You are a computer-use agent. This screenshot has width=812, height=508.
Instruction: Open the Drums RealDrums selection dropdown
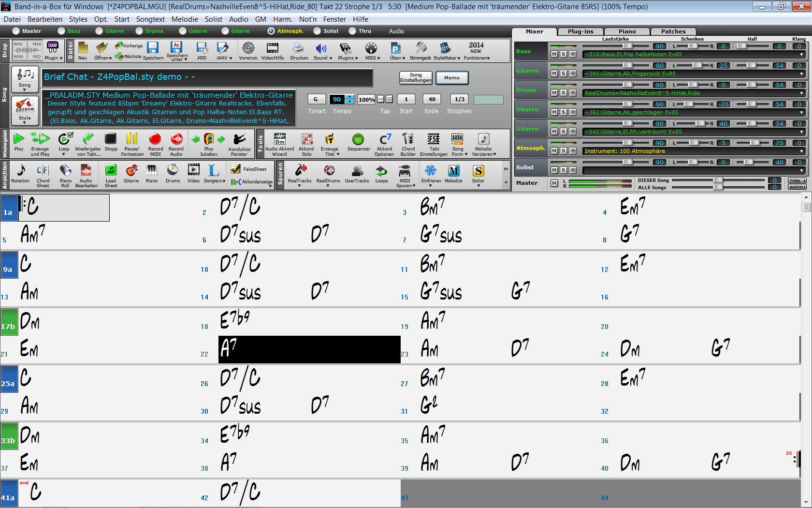(x=802, y=93)
